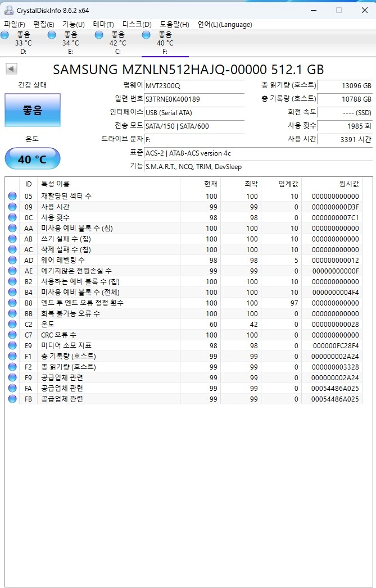Open the 테마(T) menu
This screenshot has width=376, height=588.
[x=103, y=24]
